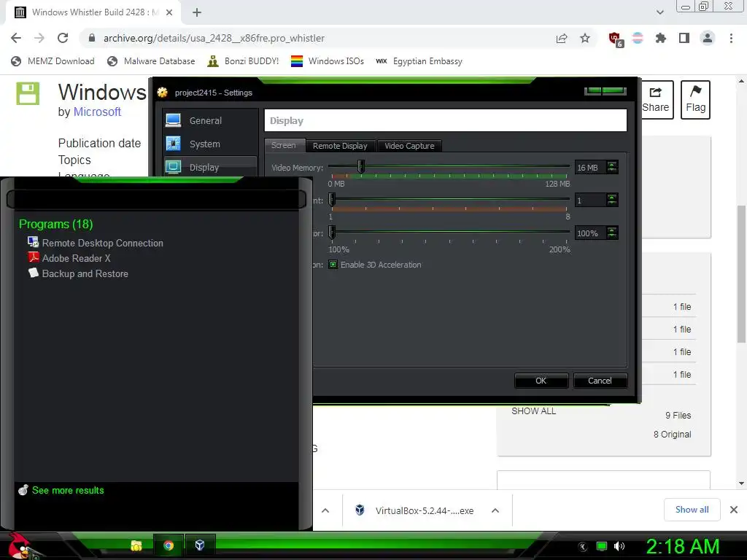The width and height of the screenshot is (747, 560).
Task: Click the Video Memory slider handle
Action: (x=361, y=166)
